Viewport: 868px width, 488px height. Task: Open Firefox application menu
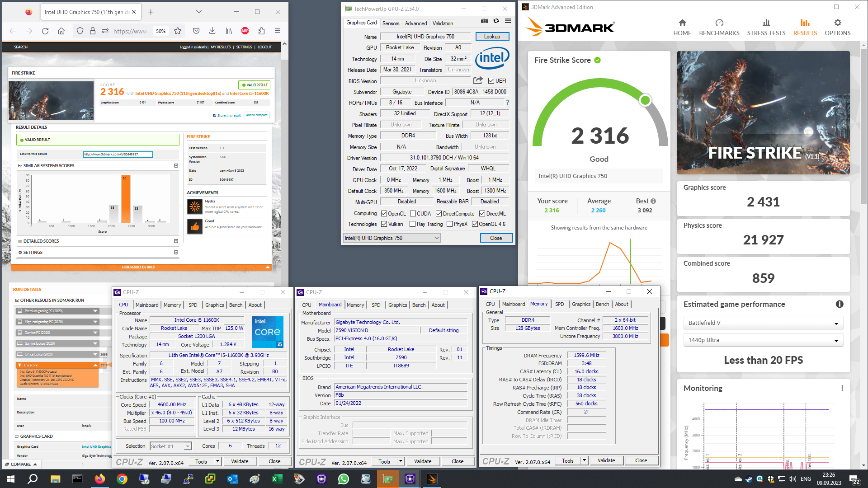(x=278, y=31)
